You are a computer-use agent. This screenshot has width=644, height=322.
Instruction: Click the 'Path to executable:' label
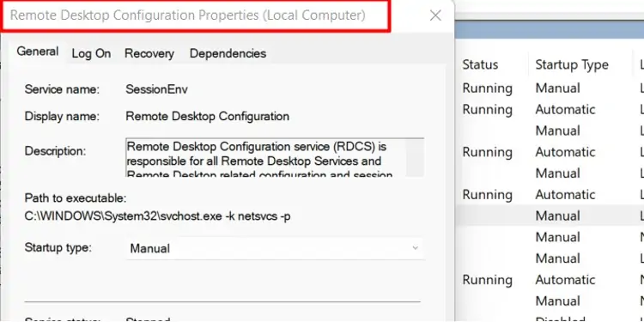(x=76, y=198)
